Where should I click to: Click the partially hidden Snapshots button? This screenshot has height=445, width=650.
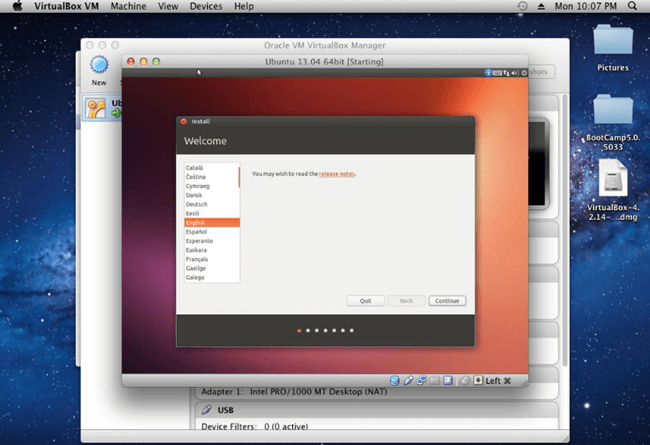click(x=541, y=72)
